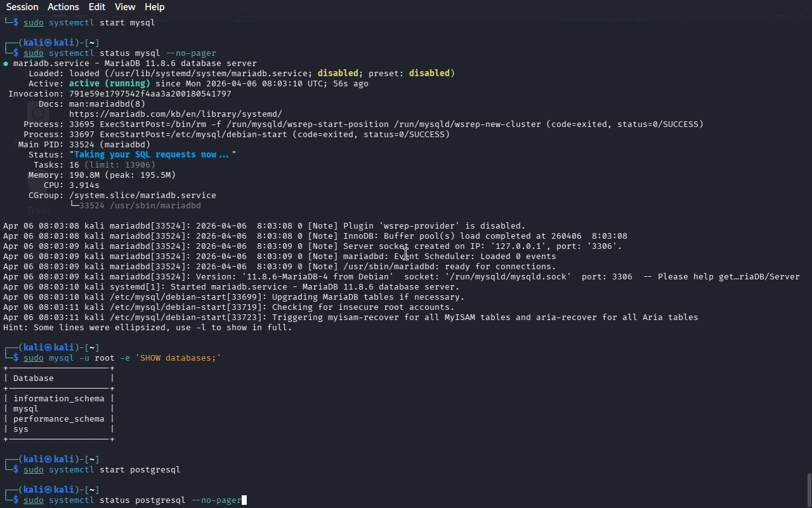Click the man:mariadbd(8) docs reference
The image size is (812, 508).
pyautogui.click(x=107, y=104)
